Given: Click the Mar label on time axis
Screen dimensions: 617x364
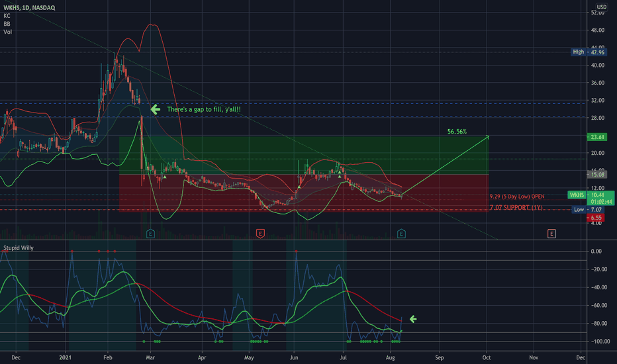Looking at the screenshot, I should coord(150,357).
